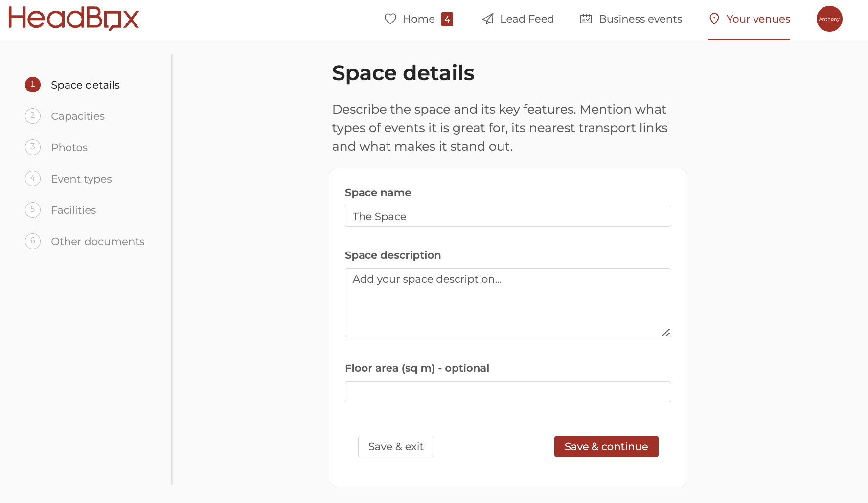
Task: Select step 1 circle Space details
Action: (x=33, y=85)
